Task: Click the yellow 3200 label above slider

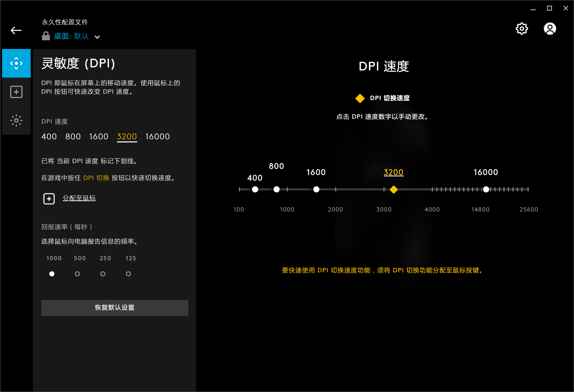Action: tap(393, 173)
